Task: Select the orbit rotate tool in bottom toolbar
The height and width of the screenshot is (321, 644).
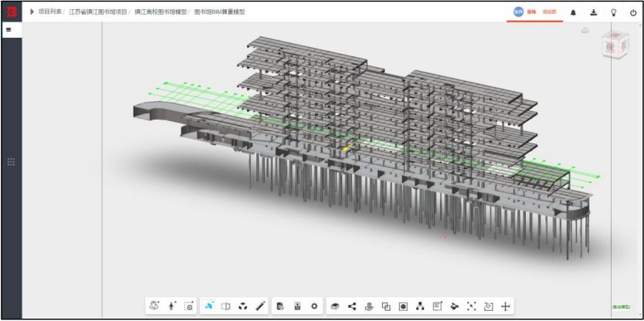Action: pyautogui.click(x=154, y=306)
